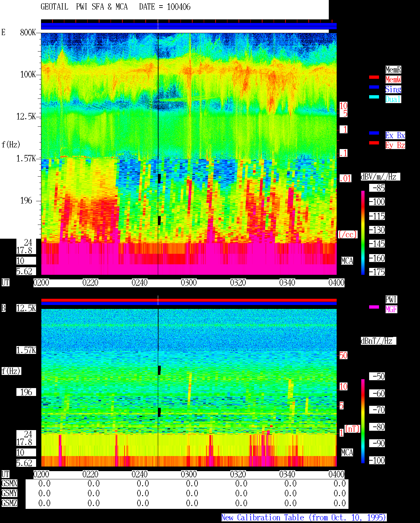The width and height of the screenshot is (420, 523).
Task: Click the dBnT/√Hz color scale bar
Action: pos(363,421)
